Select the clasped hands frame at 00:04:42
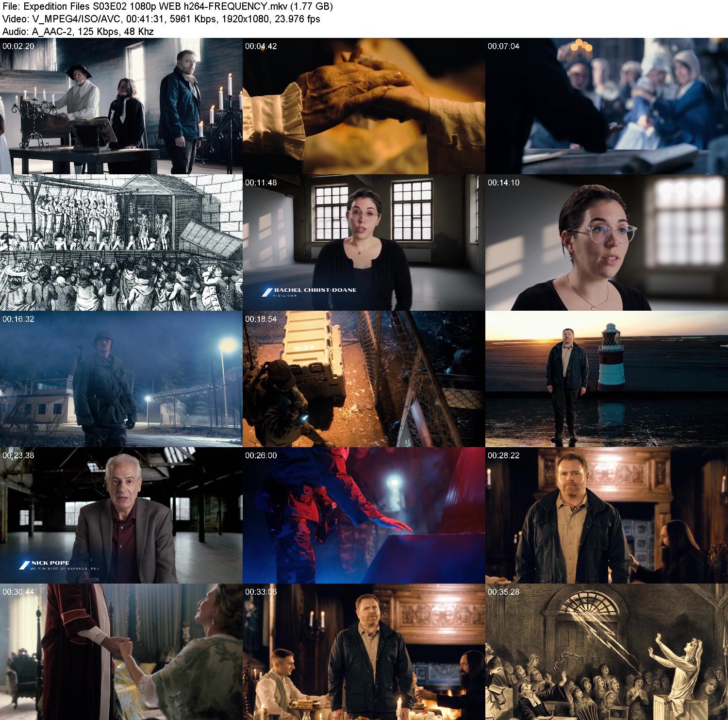The height and width of the screenshot is (720, 728). [364, 106]
